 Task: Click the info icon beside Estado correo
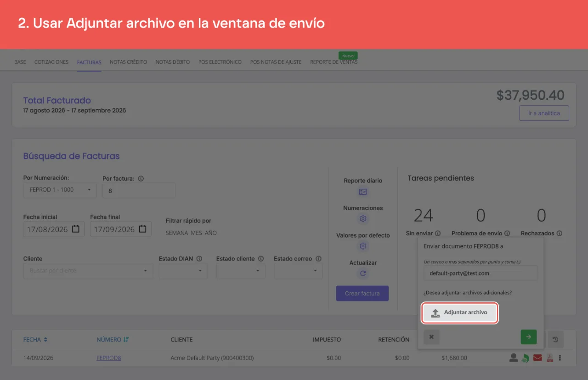pos(318,259)
